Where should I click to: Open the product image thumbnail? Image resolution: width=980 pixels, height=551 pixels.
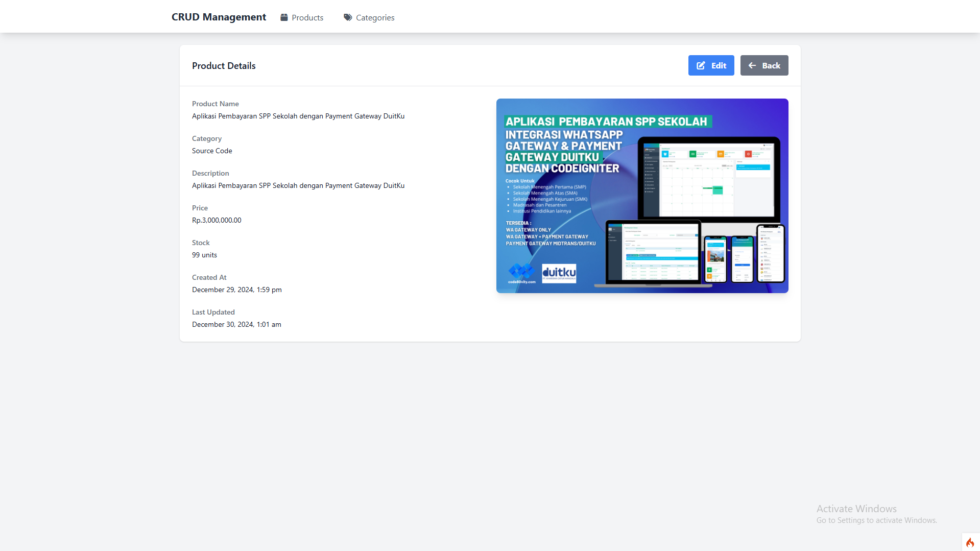point(642,196)
